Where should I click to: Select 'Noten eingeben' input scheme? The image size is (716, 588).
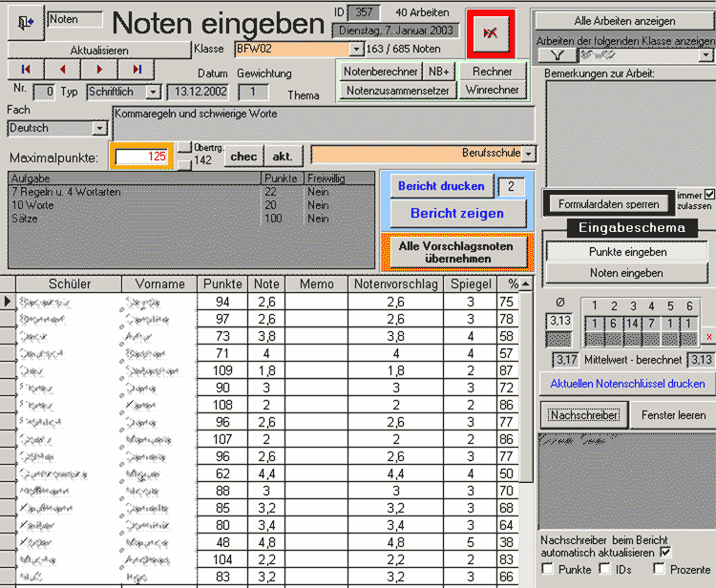[627, 273]
